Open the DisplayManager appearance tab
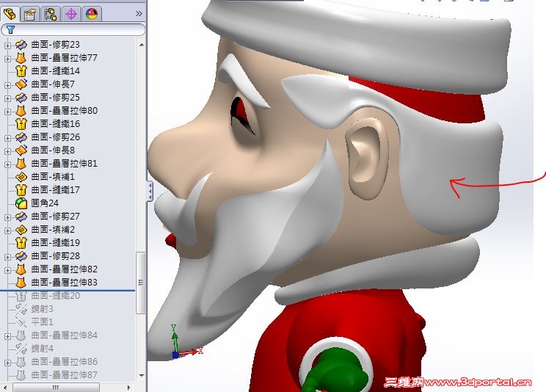Screen dimensions: 546x392 92,14
